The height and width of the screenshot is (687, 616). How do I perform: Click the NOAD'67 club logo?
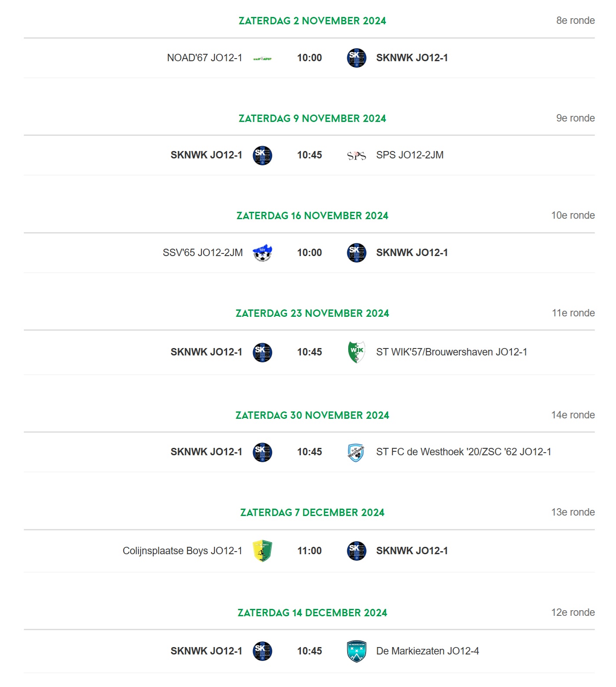262,58
